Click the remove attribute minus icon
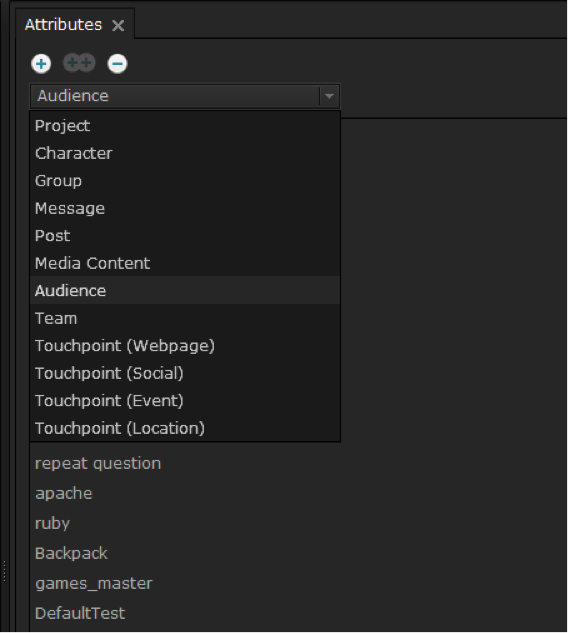This screenshot has width=568, height=633. point(117,64)
